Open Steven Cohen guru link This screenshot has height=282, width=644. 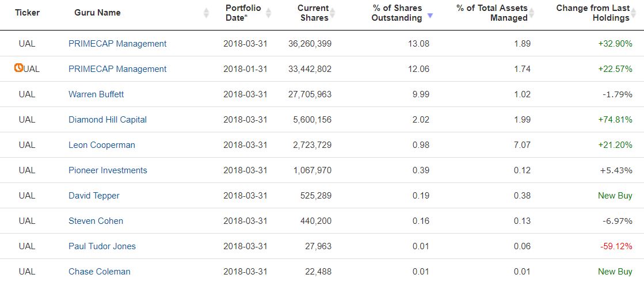pyautogui.click(x=96, y=221)
